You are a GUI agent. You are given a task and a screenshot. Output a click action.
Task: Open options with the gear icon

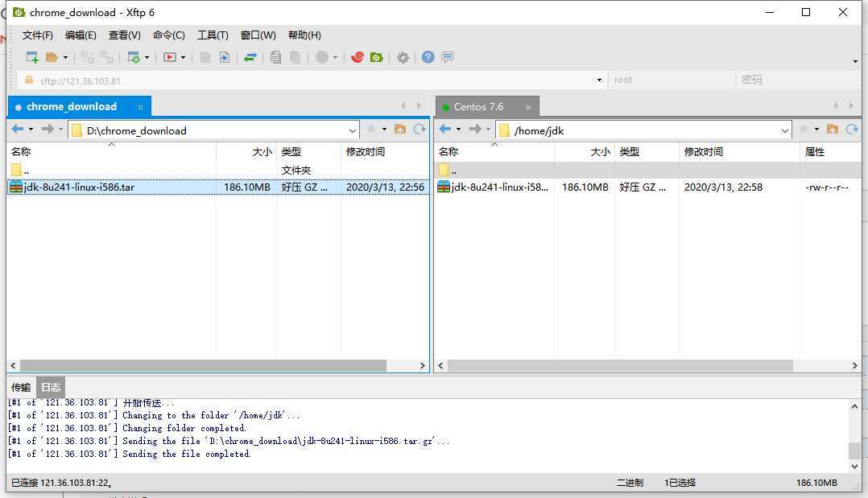(x=403, y=57)
